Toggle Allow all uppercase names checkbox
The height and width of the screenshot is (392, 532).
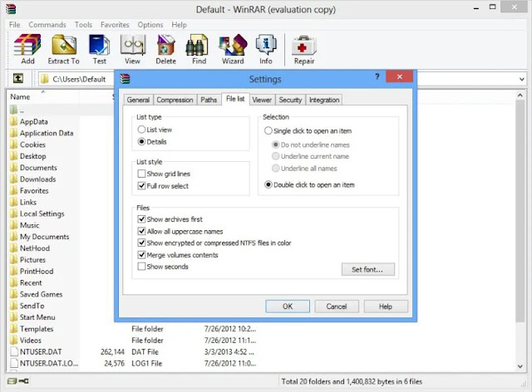click(141, 231)
